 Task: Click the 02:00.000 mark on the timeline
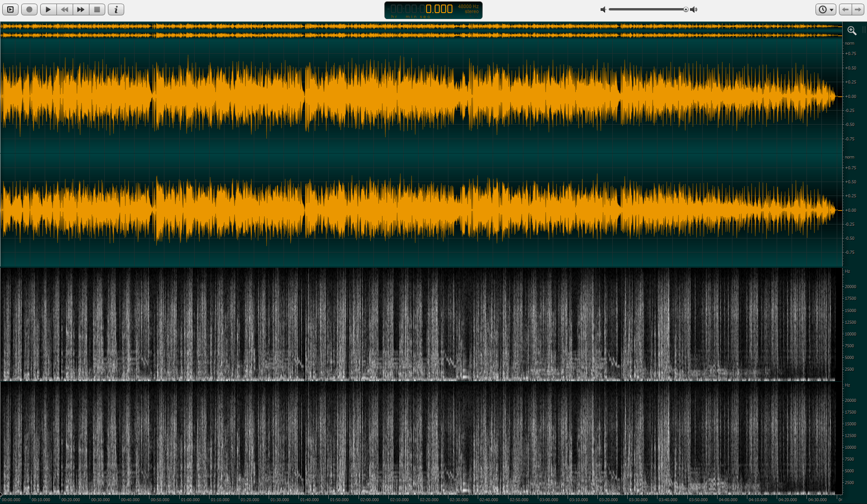click(x=369, y=499)
